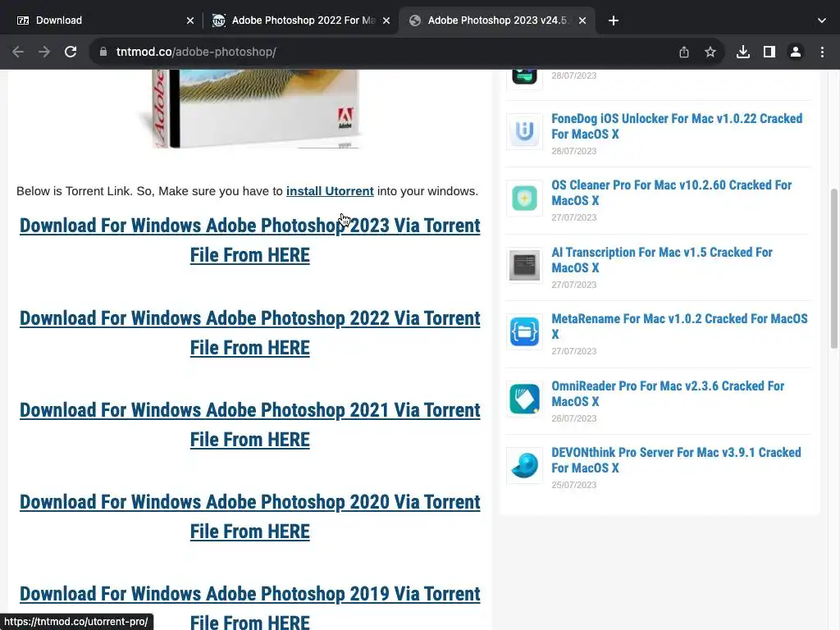Open Photoshop 2022 torrent download link

point(249,333)
